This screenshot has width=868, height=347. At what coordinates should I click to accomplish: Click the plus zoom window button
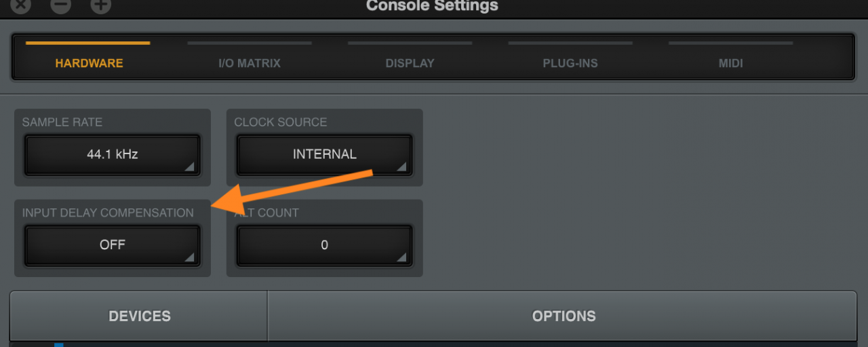coord(101,5)
